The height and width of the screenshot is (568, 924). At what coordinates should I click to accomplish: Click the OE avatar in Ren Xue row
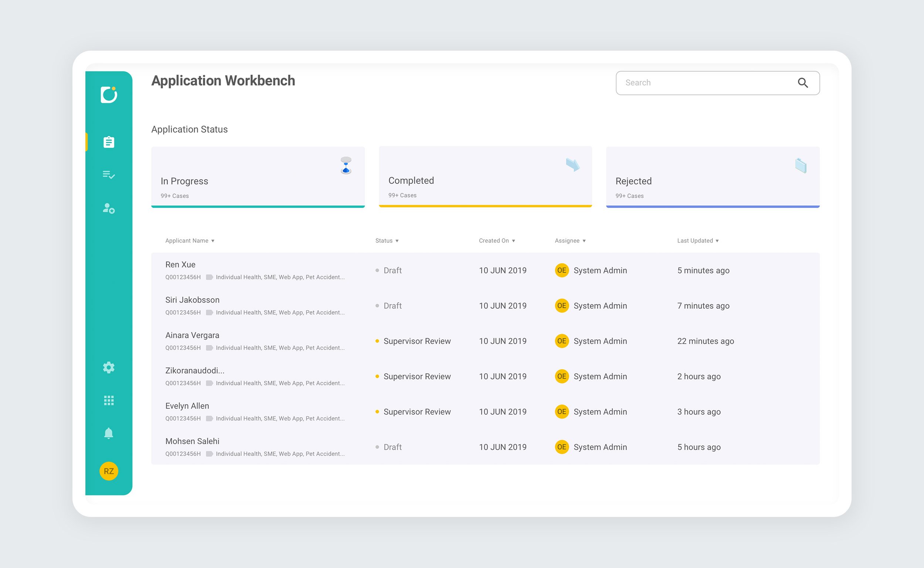pyautogui.click(x=562, y=270)
